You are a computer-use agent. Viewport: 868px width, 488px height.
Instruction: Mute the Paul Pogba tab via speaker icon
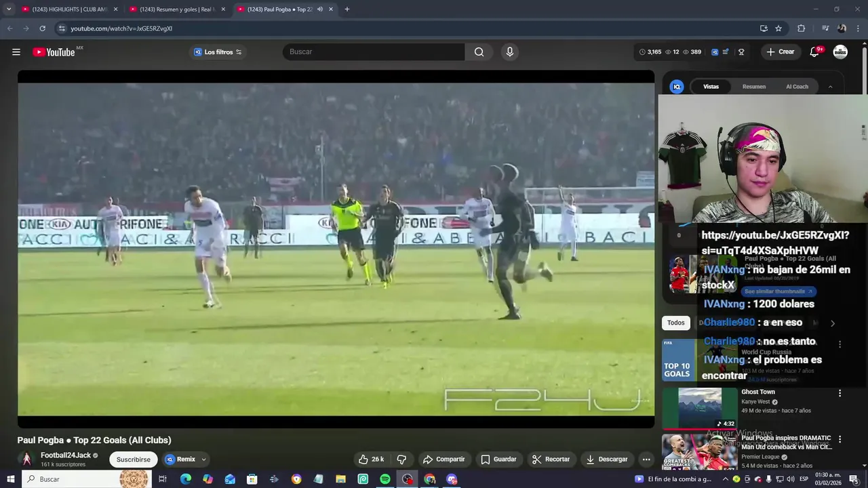[x=320, y=9]
